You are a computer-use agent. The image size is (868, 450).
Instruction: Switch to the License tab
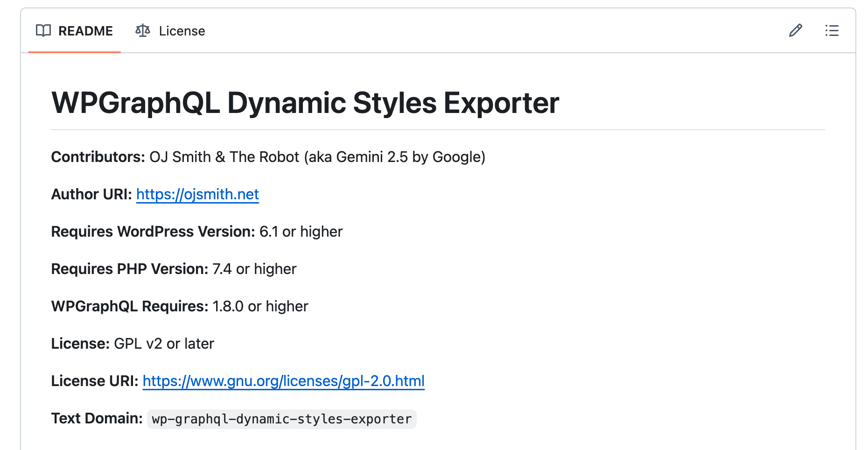point(182,31)
